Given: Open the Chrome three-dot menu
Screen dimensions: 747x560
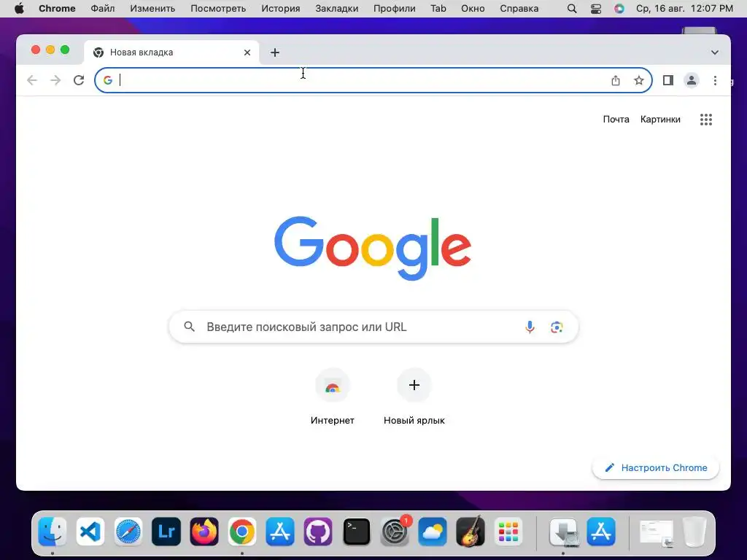Looking at the screenshot, I should point(715,80).
